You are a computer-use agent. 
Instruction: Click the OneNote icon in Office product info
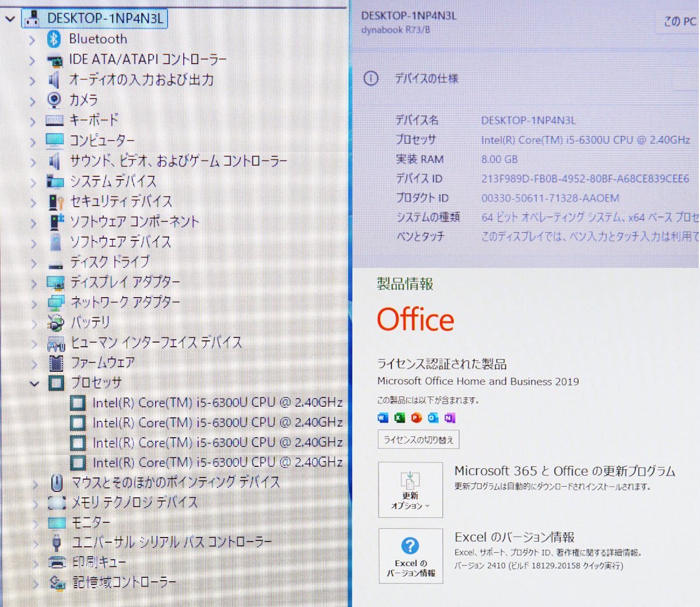[450, 418]
